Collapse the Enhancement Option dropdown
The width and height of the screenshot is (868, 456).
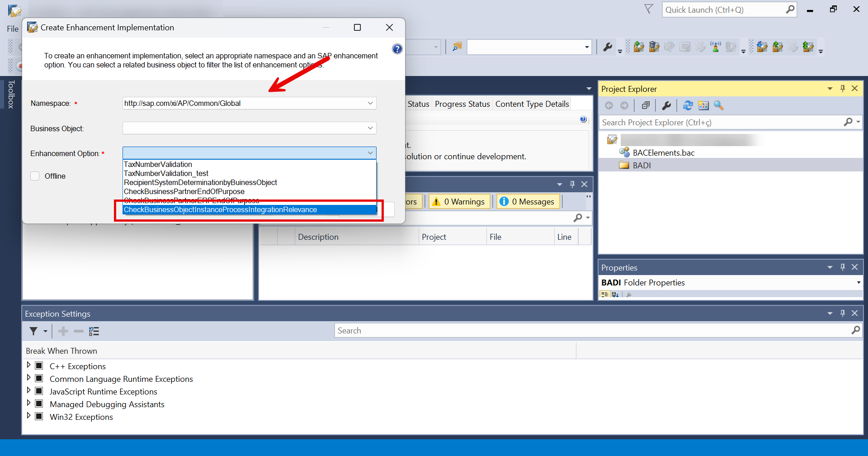[370, 153]
